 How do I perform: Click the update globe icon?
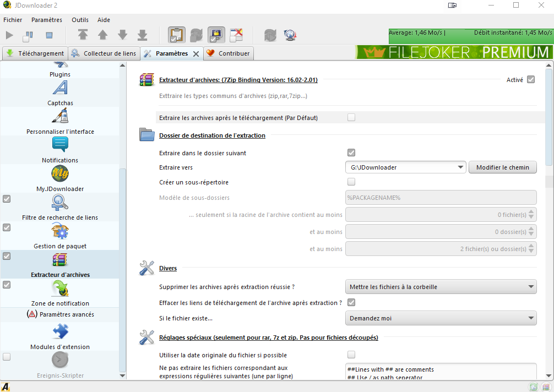[290, 35]
